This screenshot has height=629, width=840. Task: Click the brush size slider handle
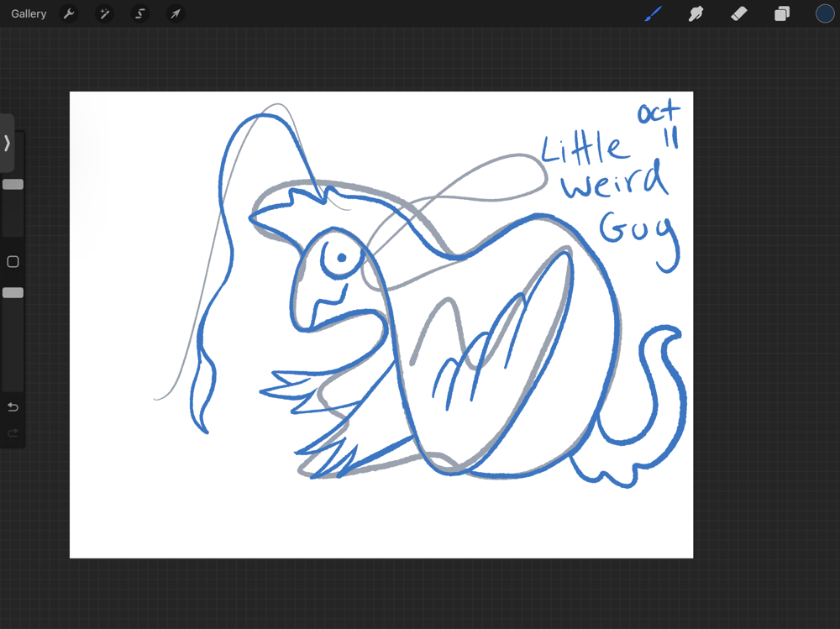(13, 184)
